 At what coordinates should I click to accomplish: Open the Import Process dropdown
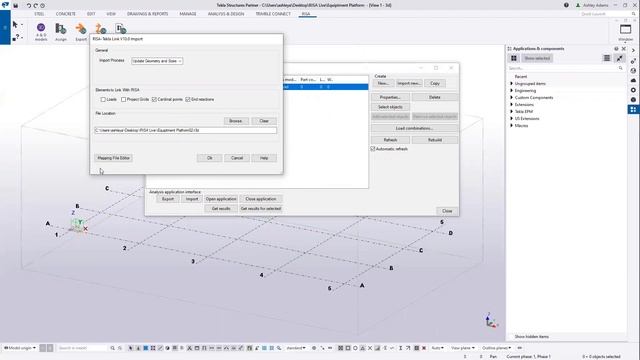pyautogui.click(x=157, y=61)
